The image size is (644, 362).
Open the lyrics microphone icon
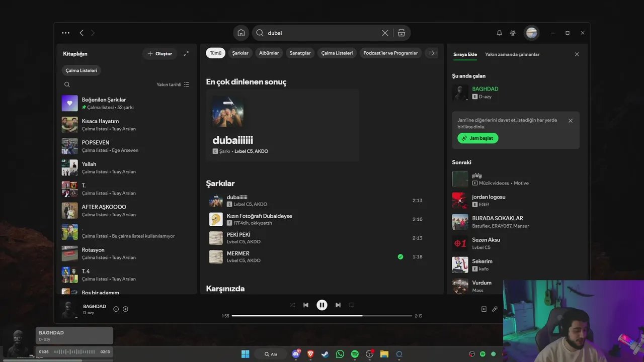[x=495, y=309]
